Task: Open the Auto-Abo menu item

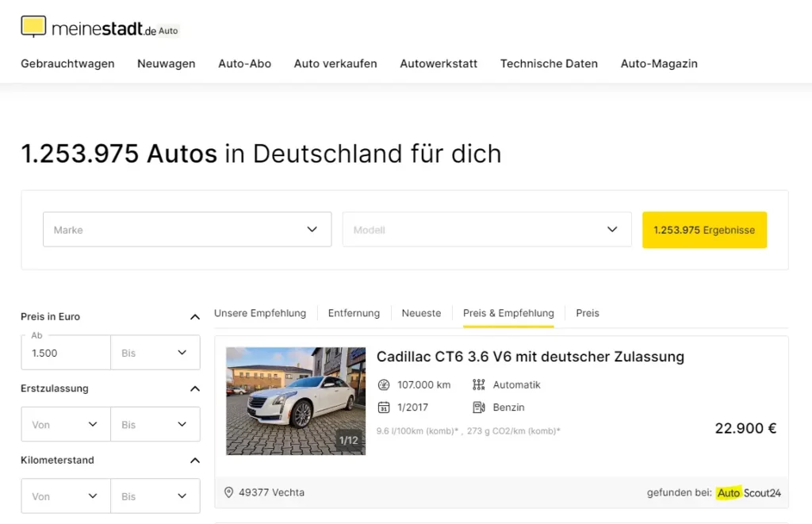Action: pos(244,63)
